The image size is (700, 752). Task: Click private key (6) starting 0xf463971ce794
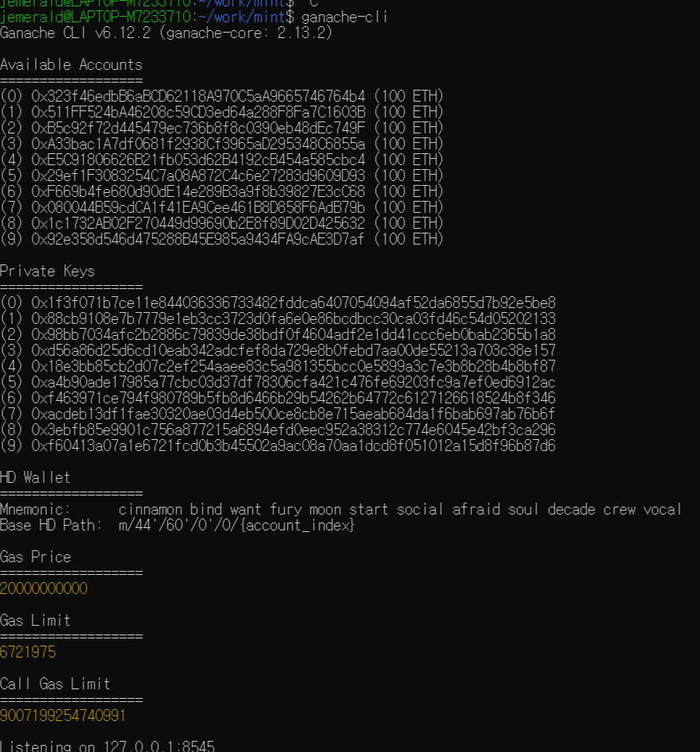click(x=293, y=398)
